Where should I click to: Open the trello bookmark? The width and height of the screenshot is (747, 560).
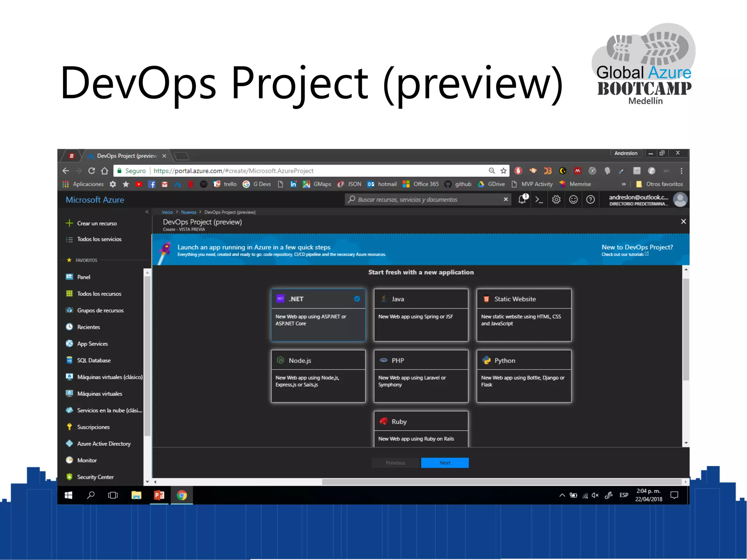tap(225, 184)
